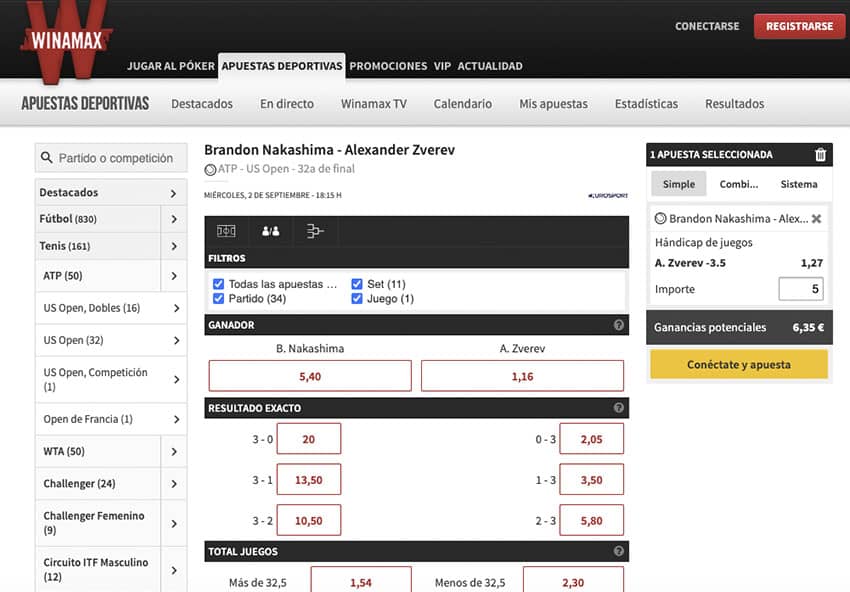Image resolution: width=850 pixels, height=592 pixels.
Task: Expand the Destacados sidebar chevron
Action: (x=173, y=193)
